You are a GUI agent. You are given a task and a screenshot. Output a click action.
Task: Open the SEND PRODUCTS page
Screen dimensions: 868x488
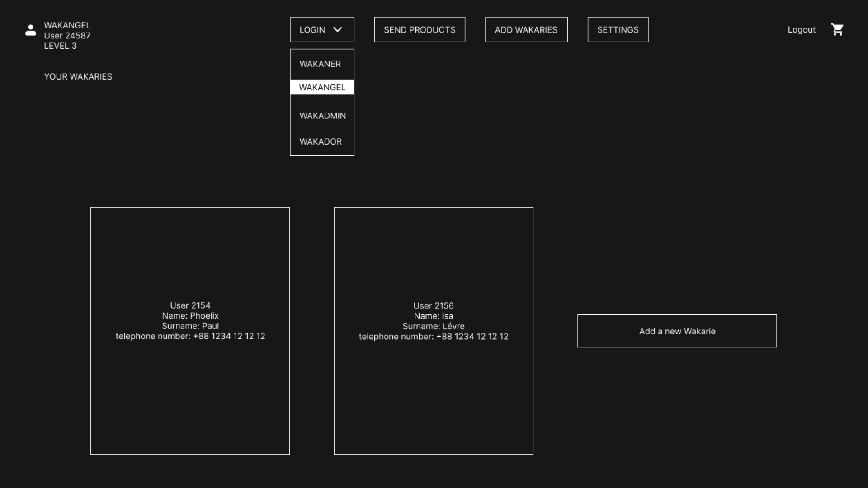420,30
